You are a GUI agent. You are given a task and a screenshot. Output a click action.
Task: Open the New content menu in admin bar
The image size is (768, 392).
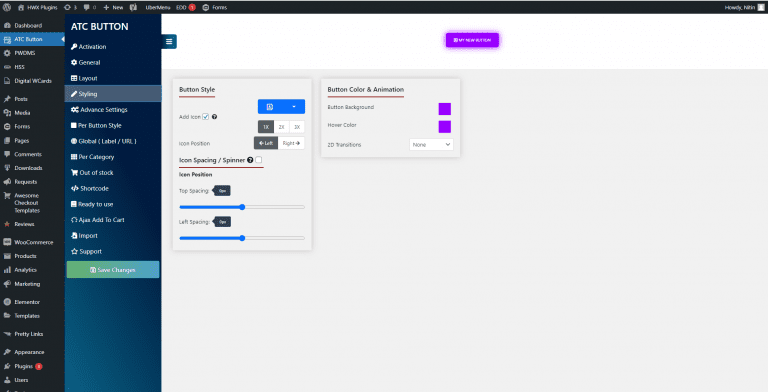click(x=113, y=7)
